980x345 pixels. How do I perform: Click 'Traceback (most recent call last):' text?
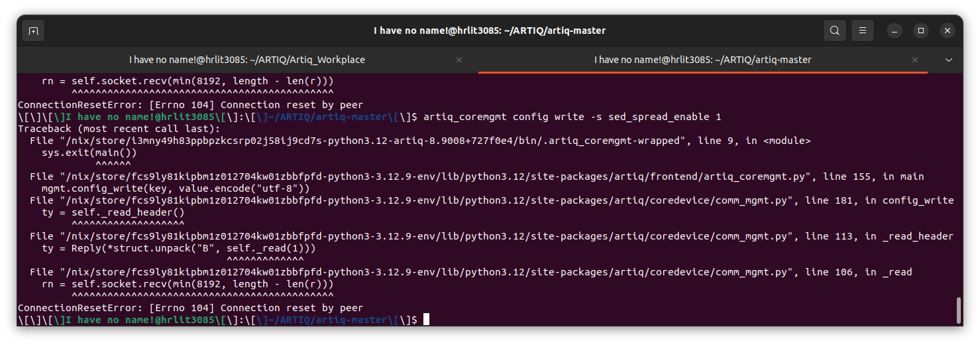tap(119, 129)
